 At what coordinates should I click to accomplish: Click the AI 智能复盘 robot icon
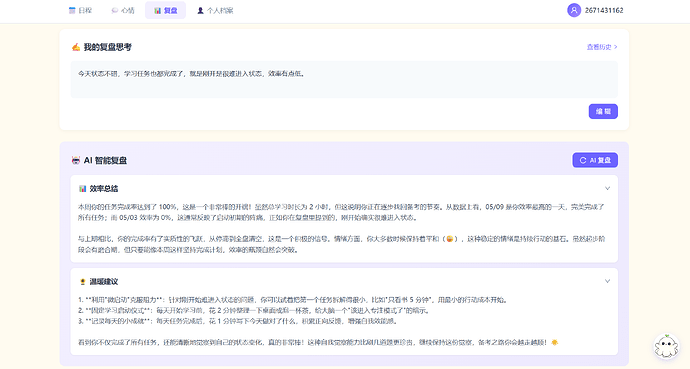tap(76, 161)
